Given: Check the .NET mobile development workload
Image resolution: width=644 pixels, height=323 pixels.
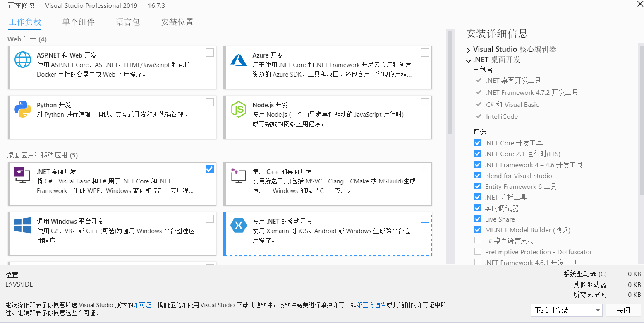Looking at the screenshot, I should pos(425,219).
